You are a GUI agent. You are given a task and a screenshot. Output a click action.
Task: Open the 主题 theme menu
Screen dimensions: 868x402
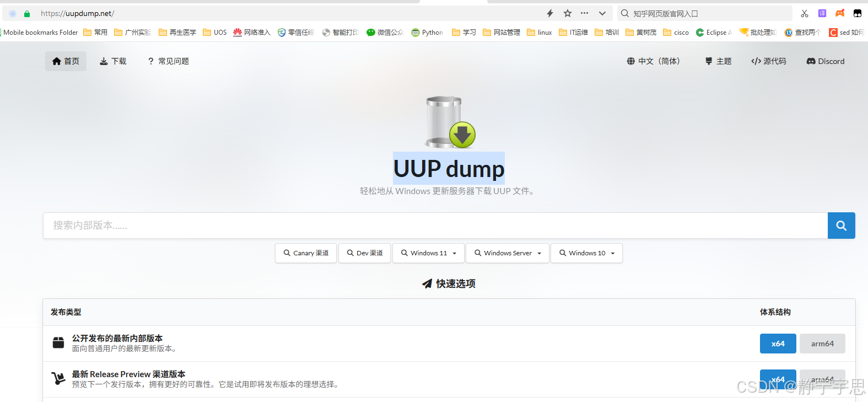[x=718, y=61]
